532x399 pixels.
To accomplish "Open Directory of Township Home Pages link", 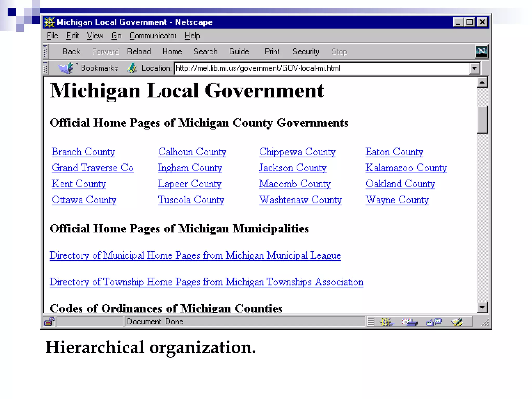I will [206, 282].
